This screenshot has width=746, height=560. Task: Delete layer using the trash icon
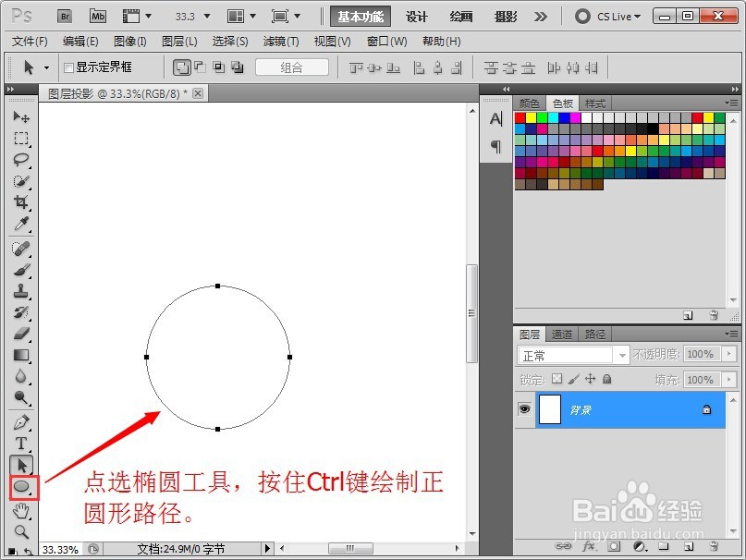click(x=713, y=547)
